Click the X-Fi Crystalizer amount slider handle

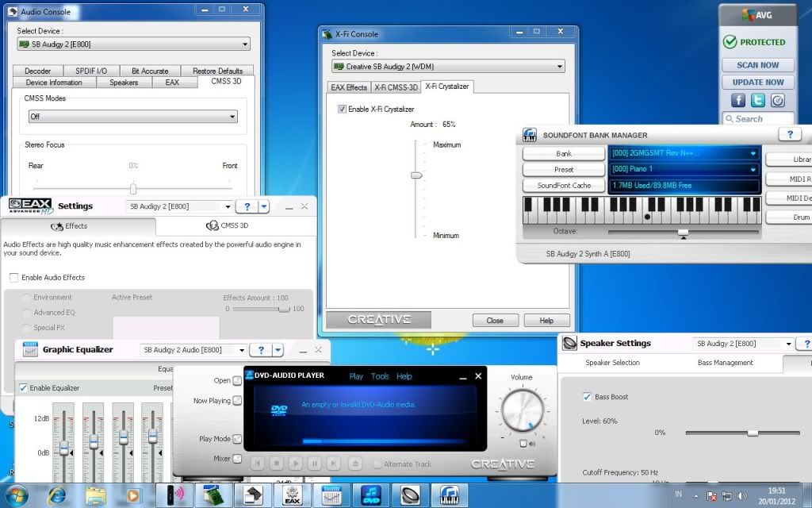[x=416, y=175]
